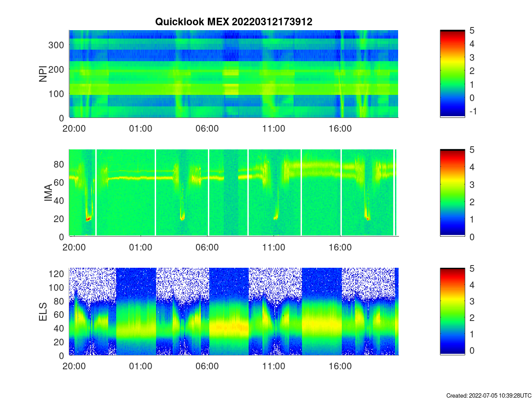The width and height of the screenshot is (532, 399).
Task: Select the IMA spectrogram plot
Action: 234,192
